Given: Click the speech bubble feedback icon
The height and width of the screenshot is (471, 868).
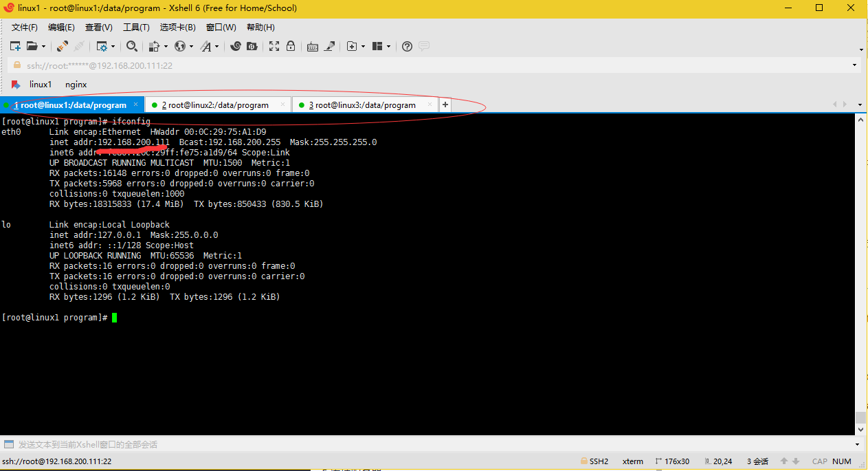Looking at the screenshot, I should 424,46.
